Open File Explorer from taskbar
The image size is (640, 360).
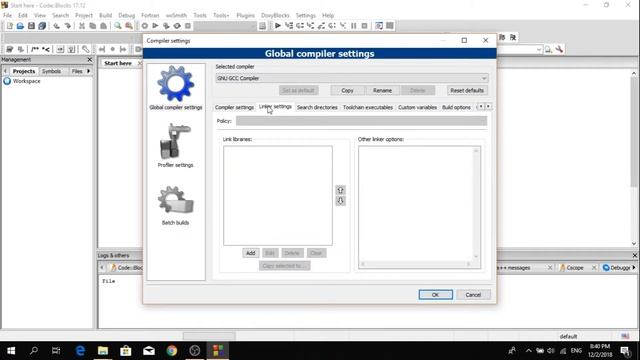pyautogui.click(x=103, y=351)
